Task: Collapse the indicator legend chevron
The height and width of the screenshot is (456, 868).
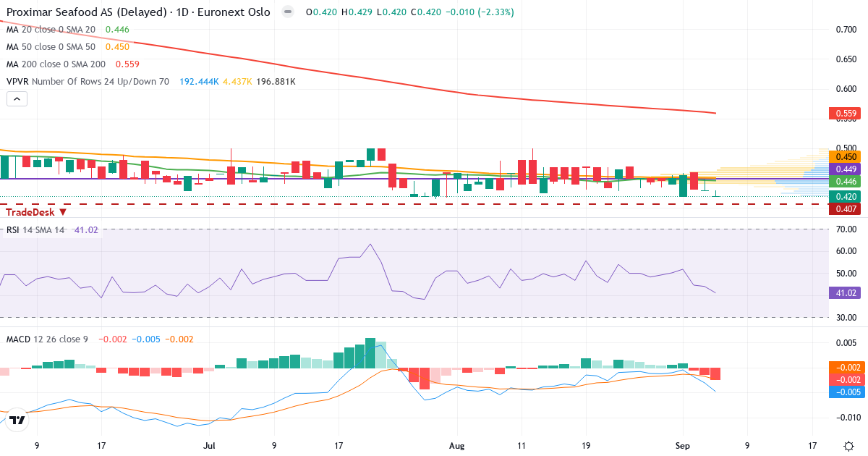Action: [x=17, y=99]
